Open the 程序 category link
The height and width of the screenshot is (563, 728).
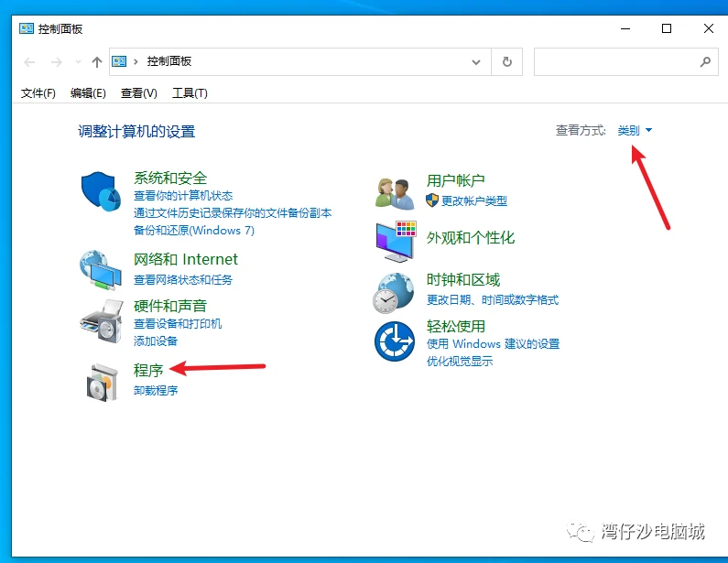point(148,370)
